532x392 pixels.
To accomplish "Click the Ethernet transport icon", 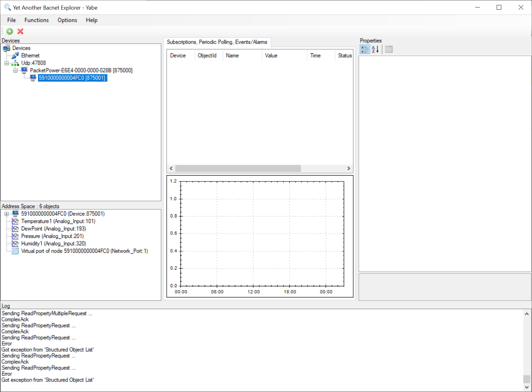I will coord(15,56).
